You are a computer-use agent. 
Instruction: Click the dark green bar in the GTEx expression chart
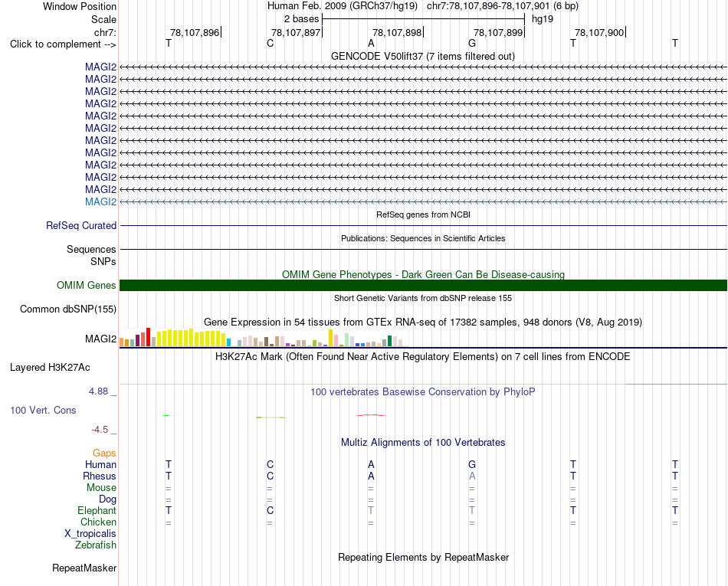coord(390,341)
